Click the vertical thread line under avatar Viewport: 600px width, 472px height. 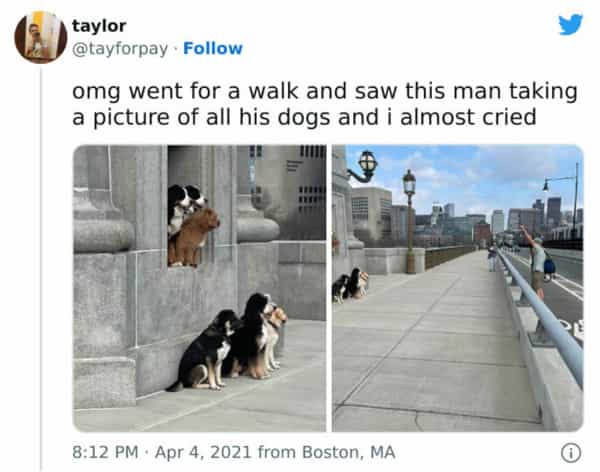click(41, 269)
